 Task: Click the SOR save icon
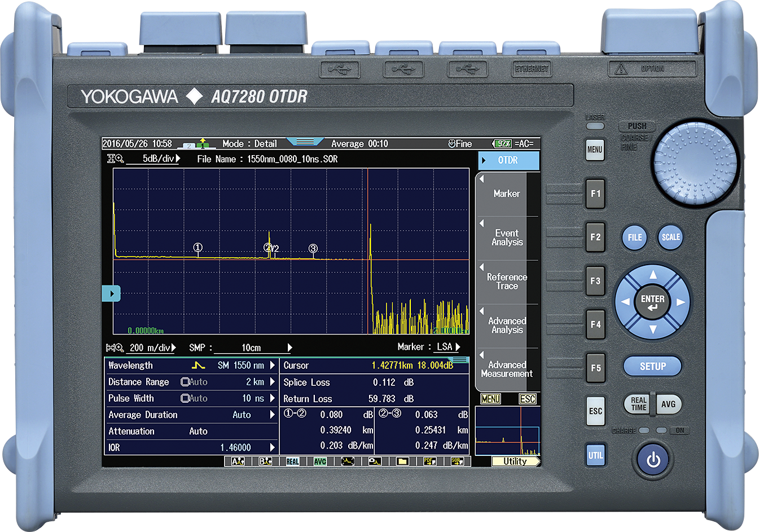[457, 461]
